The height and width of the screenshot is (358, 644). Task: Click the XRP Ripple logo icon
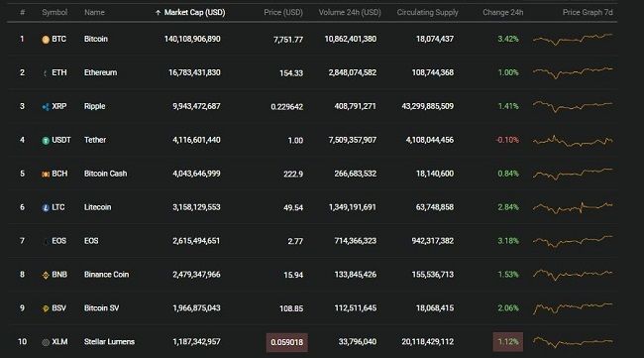[x=46, y=107]
